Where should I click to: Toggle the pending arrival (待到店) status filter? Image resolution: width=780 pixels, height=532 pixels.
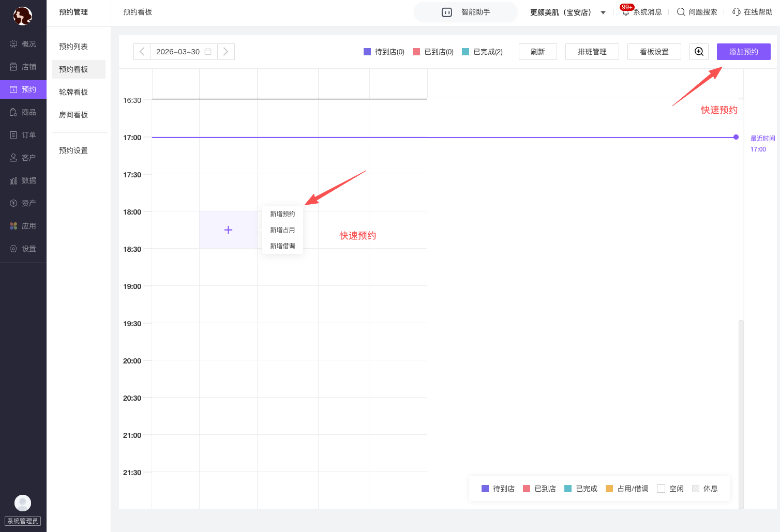(x=384, y=52)
